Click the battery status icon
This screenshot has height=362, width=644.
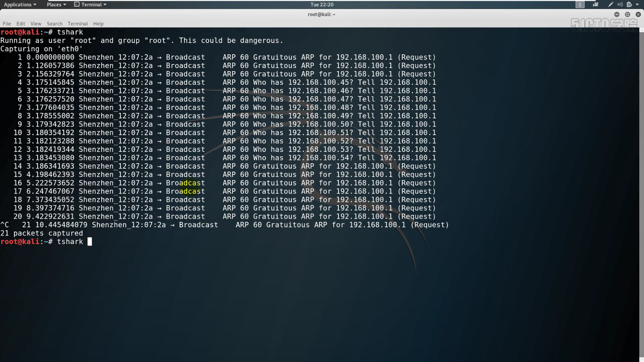click(629, 4)
